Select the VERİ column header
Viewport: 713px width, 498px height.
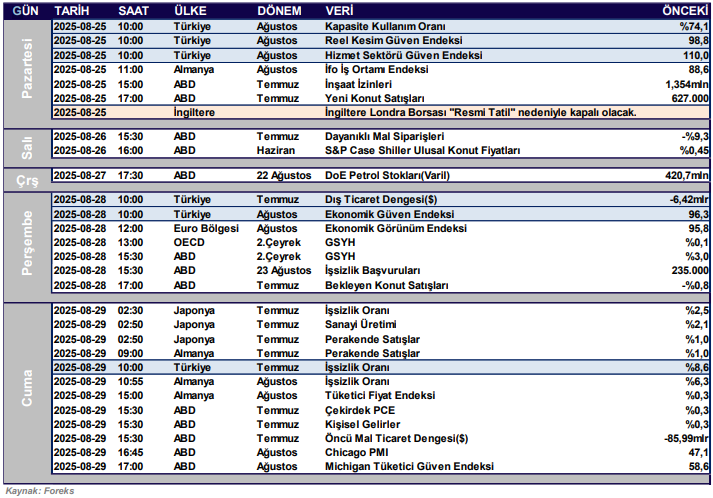click(x=339, y=8)
